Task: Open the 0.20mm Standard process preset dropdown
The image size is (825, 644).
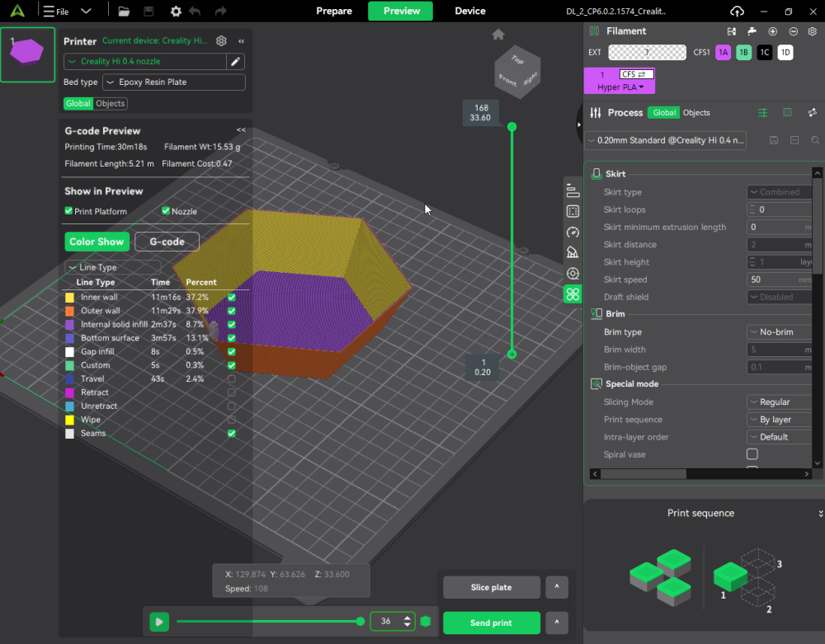Action: [666, 140]
